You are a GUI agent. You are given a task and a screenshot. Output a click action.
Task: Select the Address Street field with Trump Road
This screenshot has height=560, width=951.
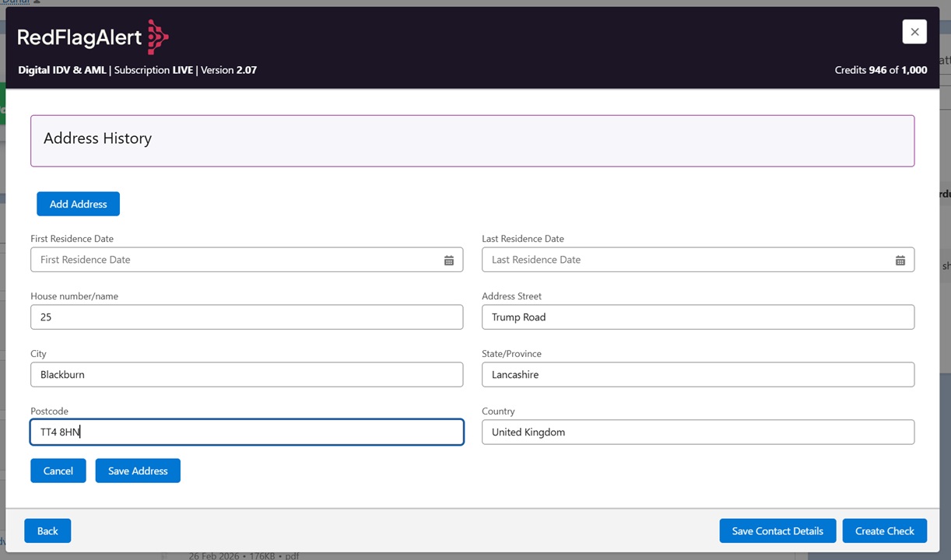(x=698, y=317)
